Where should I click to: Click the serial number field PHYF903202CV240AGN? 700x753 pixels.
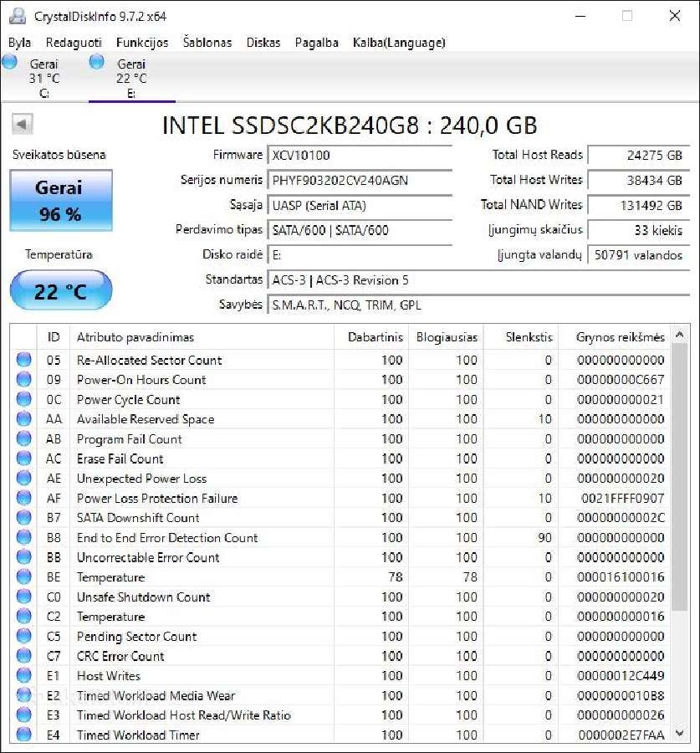pos(360,181)
